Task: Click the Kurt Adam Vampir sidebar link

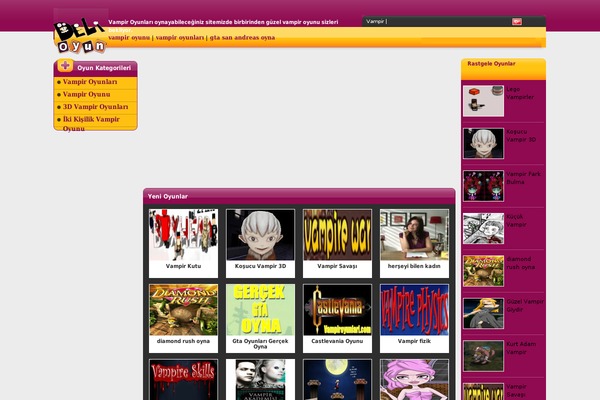Action: pos(521,348)
